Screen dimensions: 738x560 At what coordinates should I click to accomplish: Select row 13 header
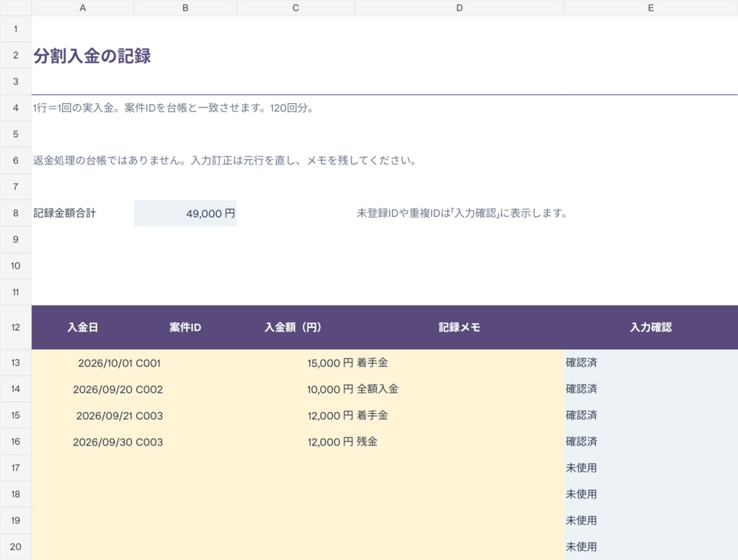click(16, 363)
